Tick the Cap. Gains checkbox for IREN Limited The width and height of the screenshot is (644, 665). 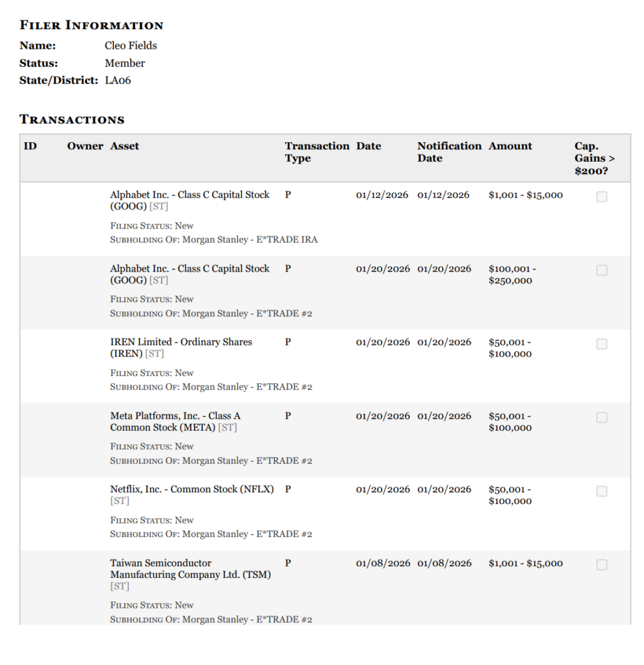pyautogui.click(x=602, y=344)
